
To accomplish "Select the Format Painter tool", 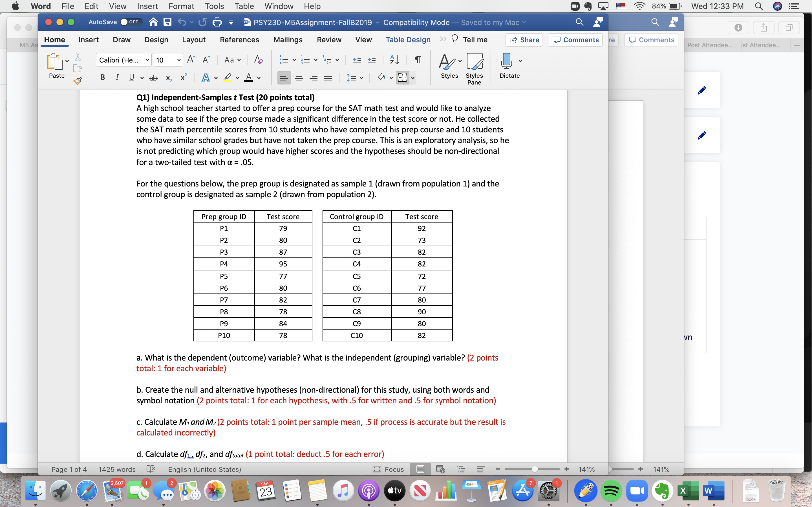I will pos(78,81).
